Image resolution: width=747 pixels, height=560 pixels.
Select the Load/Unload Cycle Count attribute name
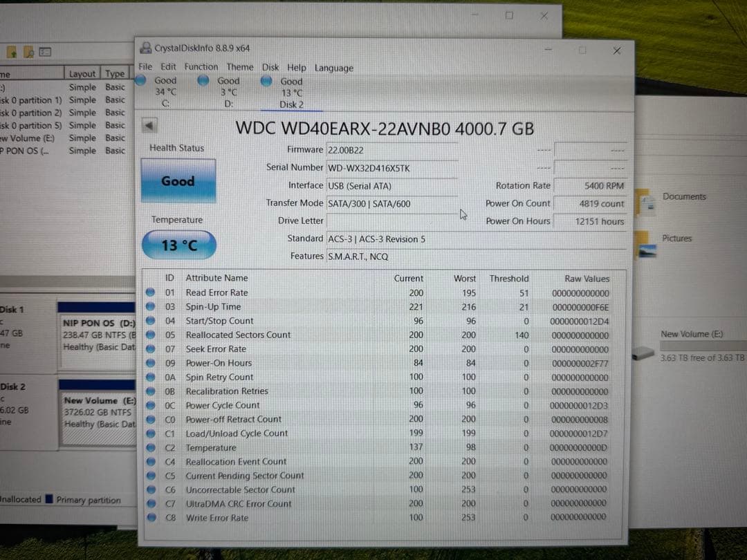coord(237,433)
